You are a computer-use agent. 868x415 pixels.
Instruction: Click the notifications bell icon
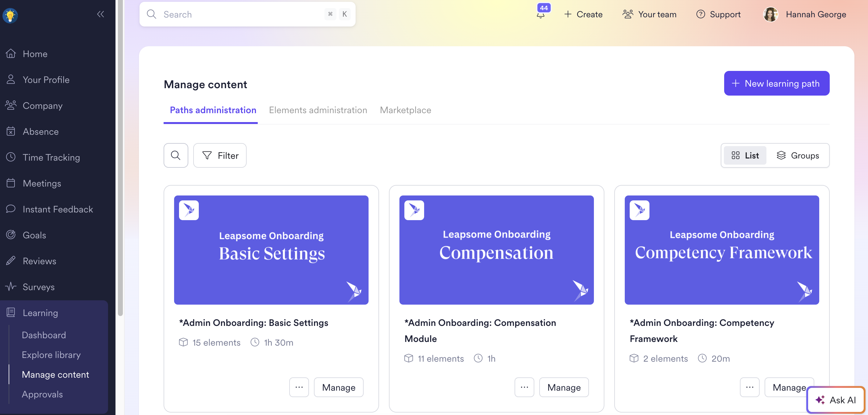540,14
